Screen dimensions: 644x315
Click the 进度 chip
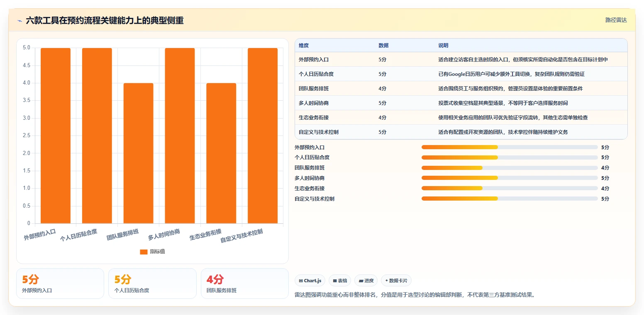tap(366, 281)
